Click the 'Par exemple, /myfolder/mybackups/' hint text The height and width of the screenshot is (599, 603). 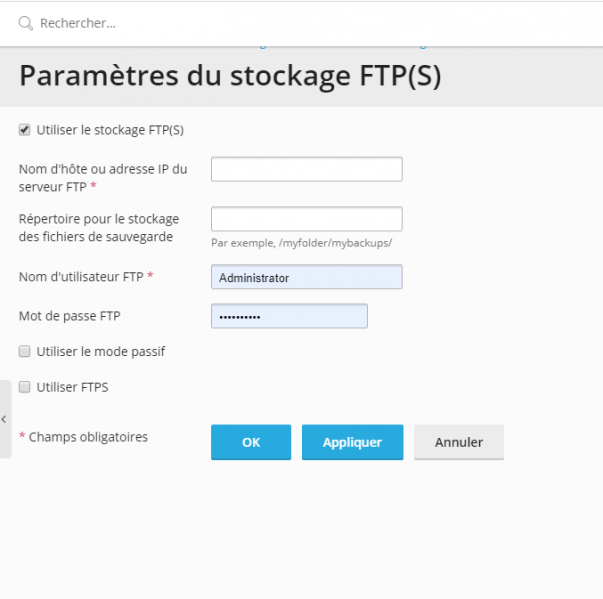point(302,243)
